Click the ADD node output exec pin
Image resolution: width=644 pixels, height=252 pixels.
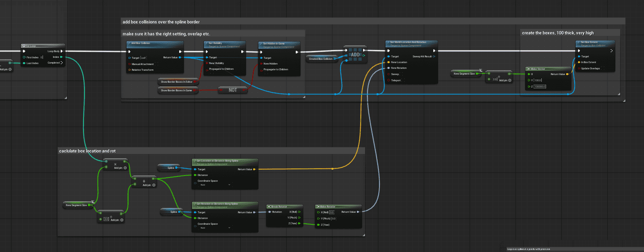click(364, 50)
